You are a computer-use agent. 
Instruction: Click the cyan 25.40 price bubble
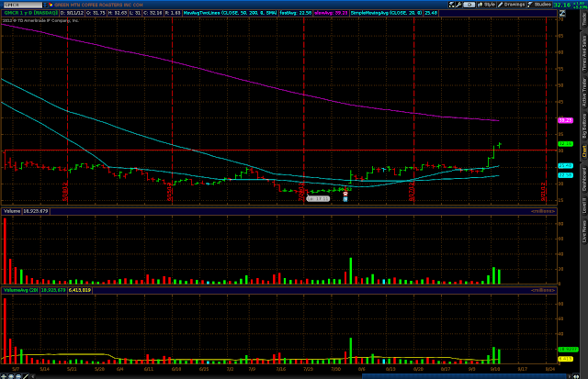[566, 165]
